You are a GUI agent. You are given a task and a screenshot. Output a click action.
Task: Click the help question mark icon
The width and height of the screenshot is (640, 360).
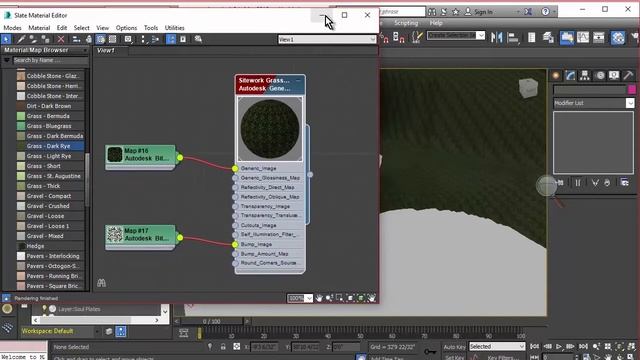pos(545,12)
